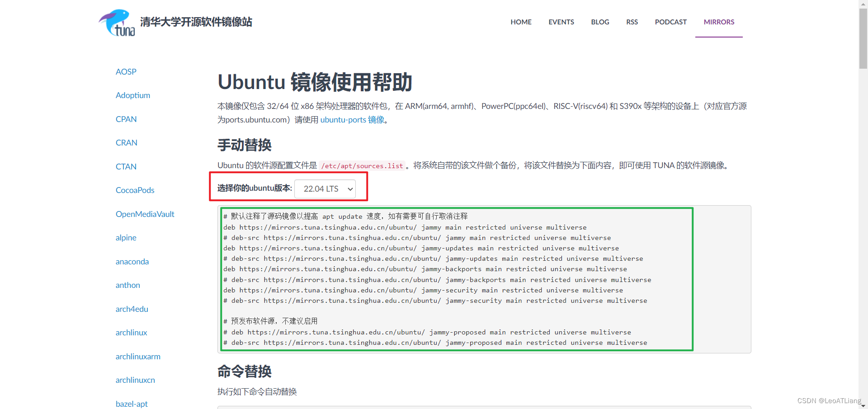Navigate to the MIRRORS tab
868x409 pixels.
click(x=718, y=22)
